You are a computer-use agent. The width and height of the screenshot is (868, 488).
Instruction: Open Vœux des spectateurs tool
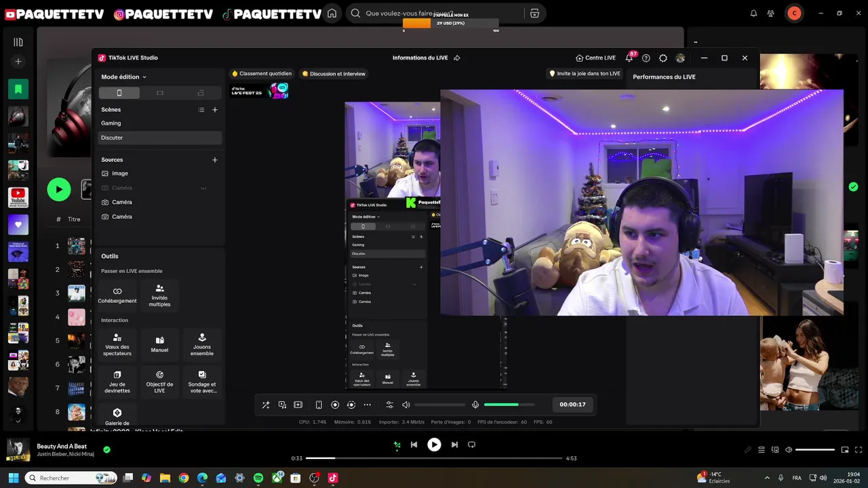point(117,344)
